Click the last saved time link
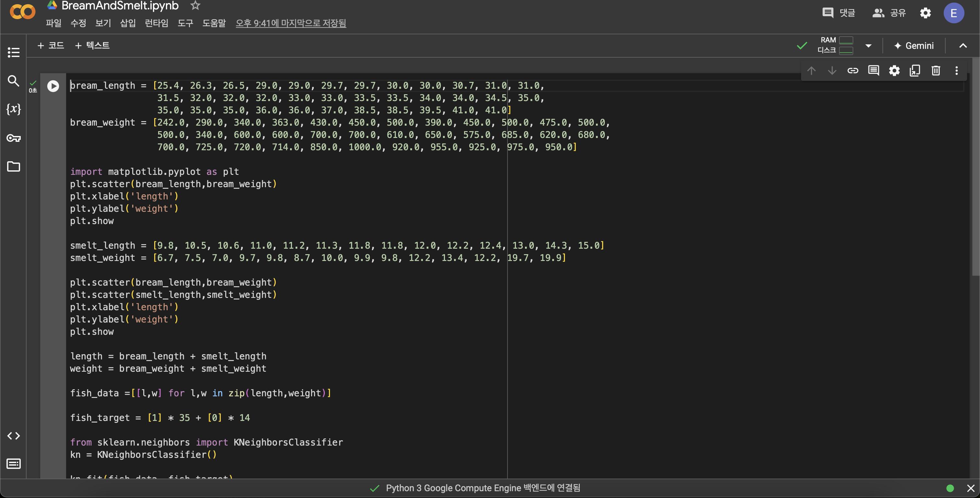 [291, 23]
